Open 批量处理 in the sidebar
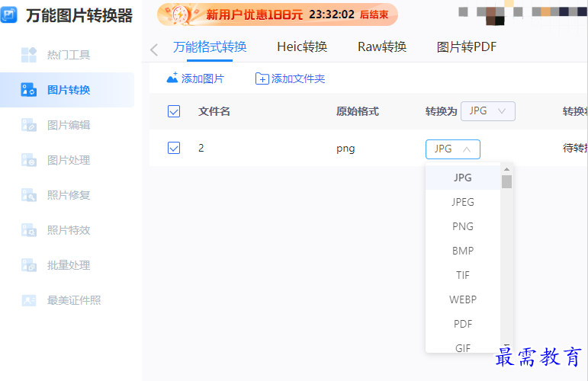The height and width of the screenshot is (381, 588). (67, 265)
